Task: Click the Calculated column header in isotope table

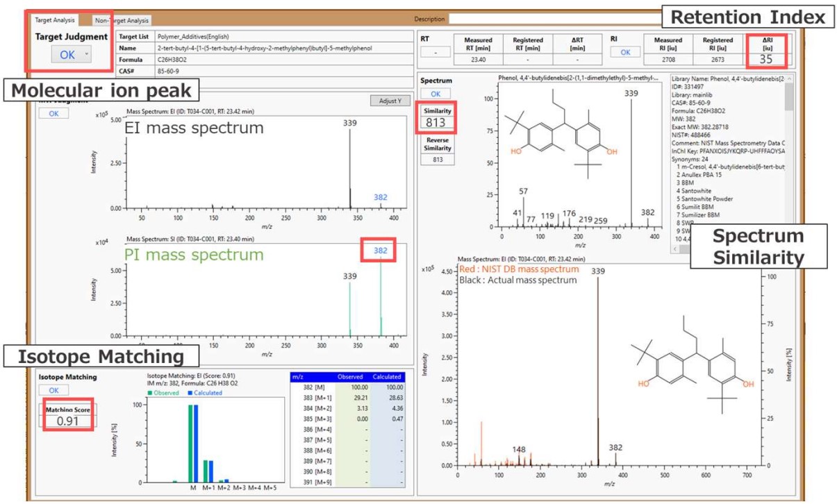Action: point(387,376)
